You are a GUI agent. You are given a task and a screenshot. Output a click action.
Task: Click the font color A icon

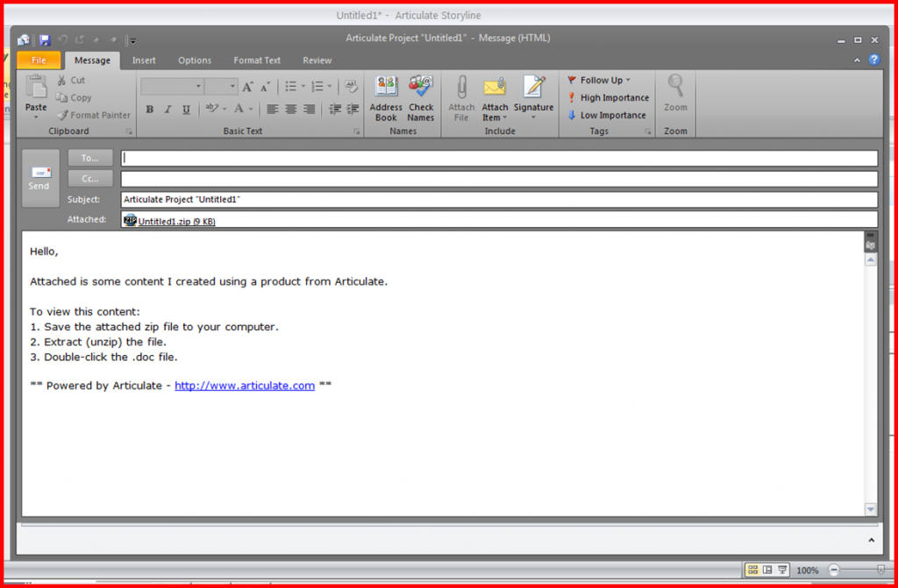click(x=239, y=109)
